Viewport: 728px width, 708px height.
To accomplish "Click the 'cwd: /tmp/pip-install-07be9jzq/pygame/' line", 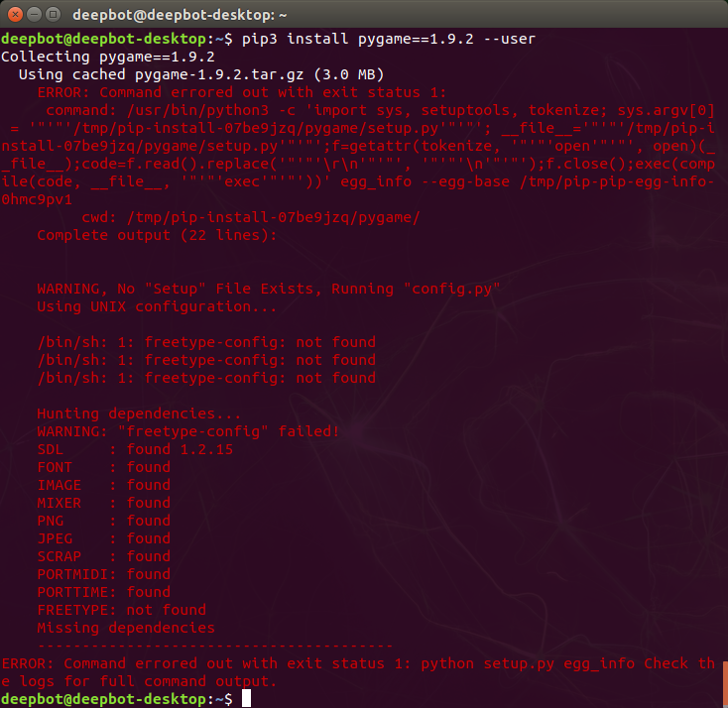I will (251, 217).
